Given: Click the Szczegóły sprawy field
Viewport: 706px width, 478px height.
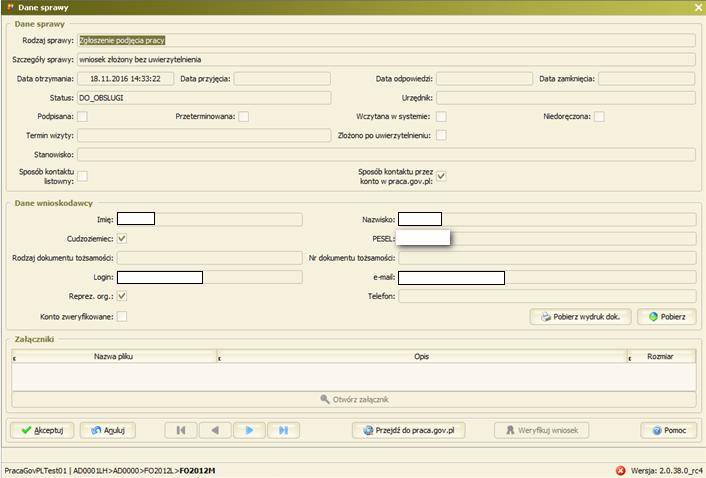Looking at the screenshot, I should click(x=386, y=59).
